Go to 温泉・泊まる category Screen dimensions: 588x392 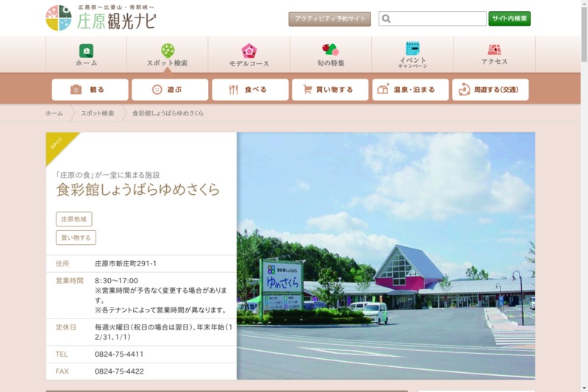[410, 90]
